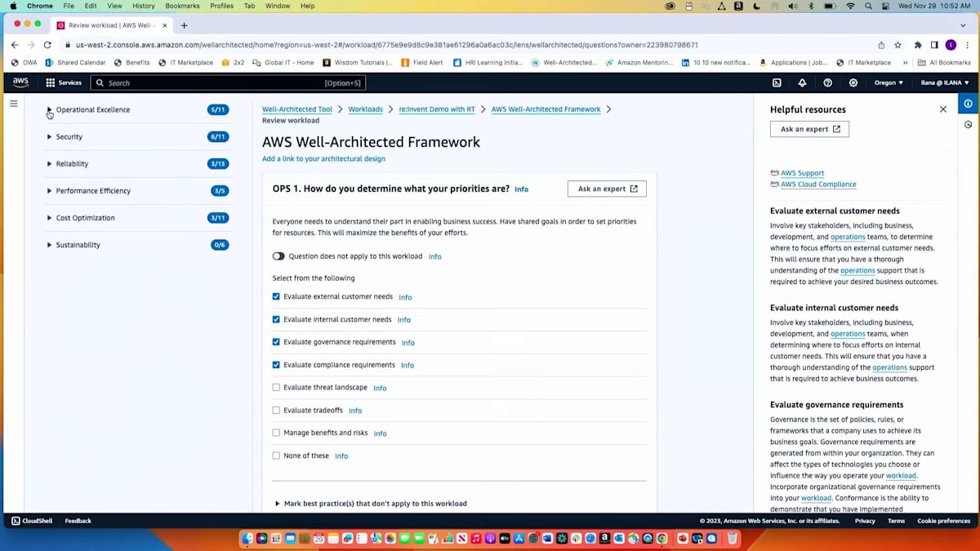Toggle 'Question does not apply to this workload'
The image size is (980, 551).
278,256
